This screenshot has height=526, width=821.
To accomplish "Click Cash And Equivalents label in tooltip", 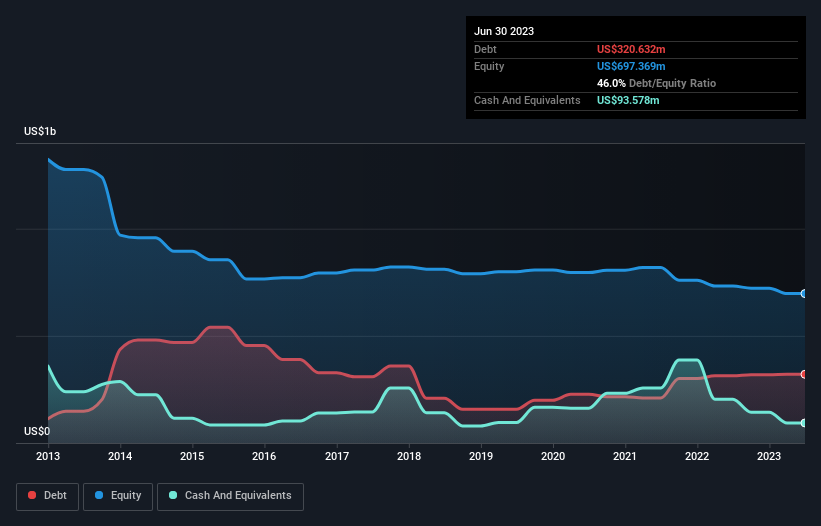I will [x=527, y=100].
